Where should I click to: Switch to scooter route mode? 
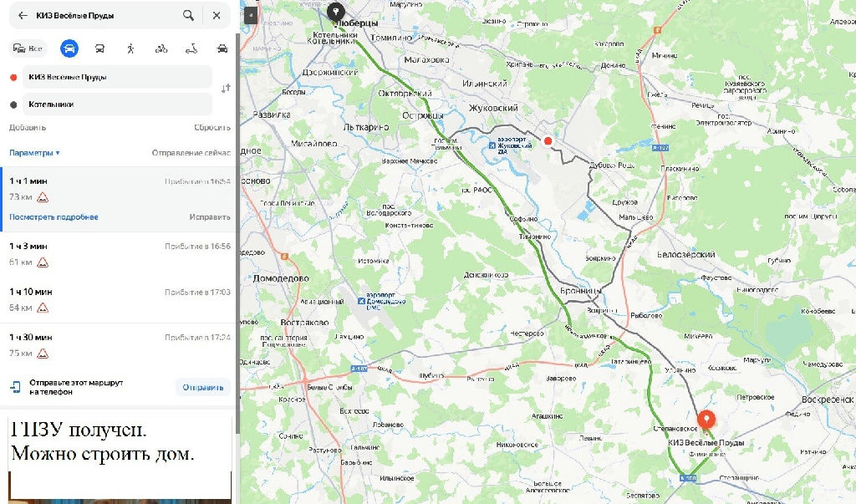point(191,48)
